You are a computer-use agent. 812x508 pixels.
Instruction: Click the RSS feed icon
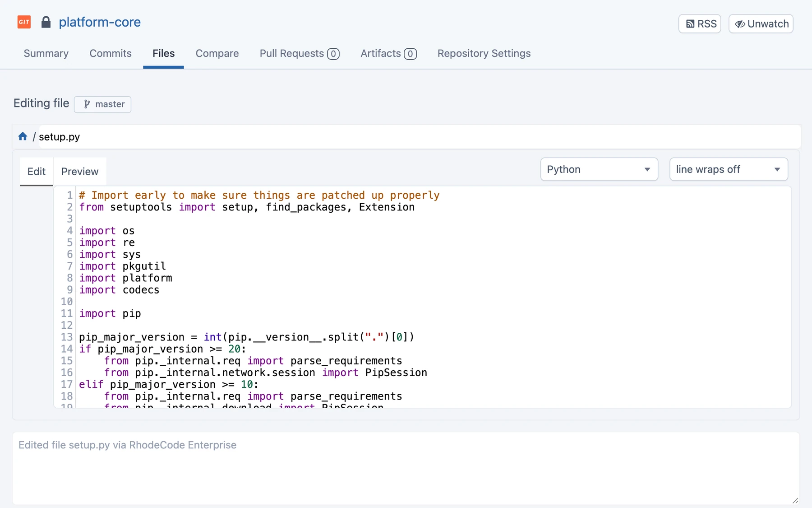[x=690, y=24]
